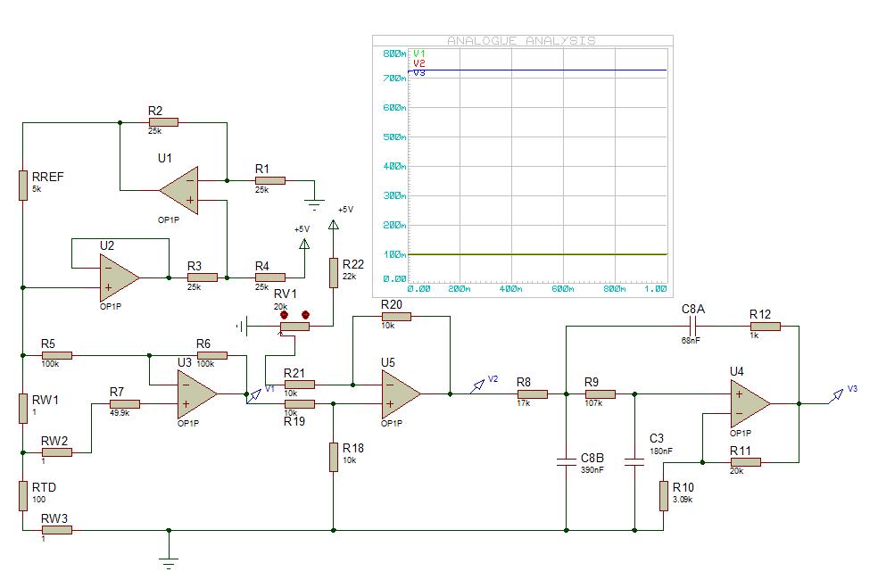Select resistor R6 100k
This screenshot has height=588, width=878.
[x=211, y=356]
